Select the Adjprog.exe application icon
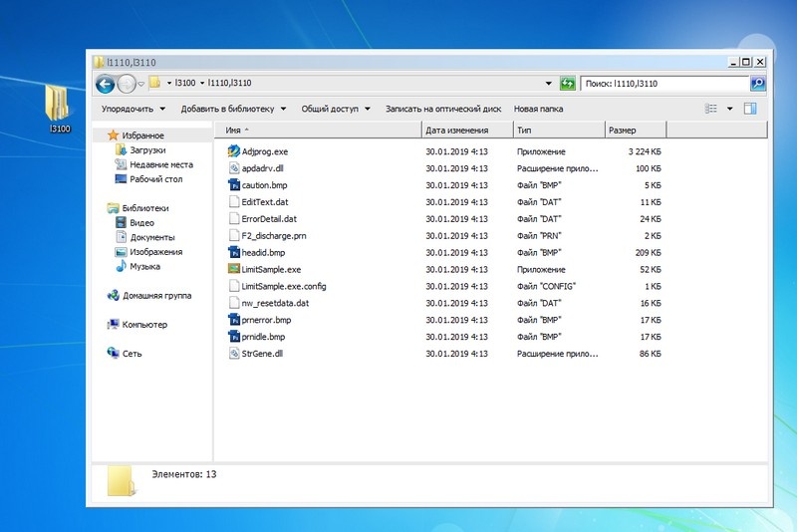 click(234, 150)
